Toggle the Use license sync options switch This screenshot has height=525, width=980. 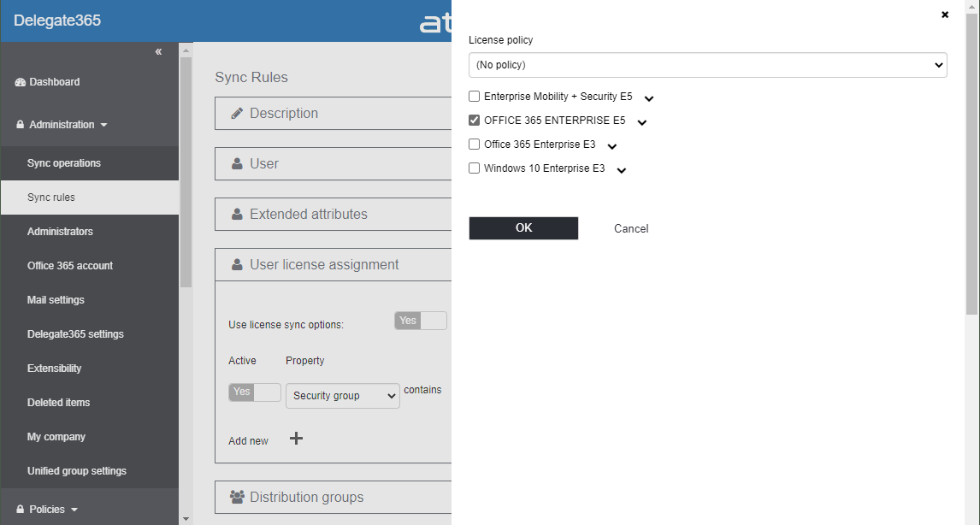point(421,321)
